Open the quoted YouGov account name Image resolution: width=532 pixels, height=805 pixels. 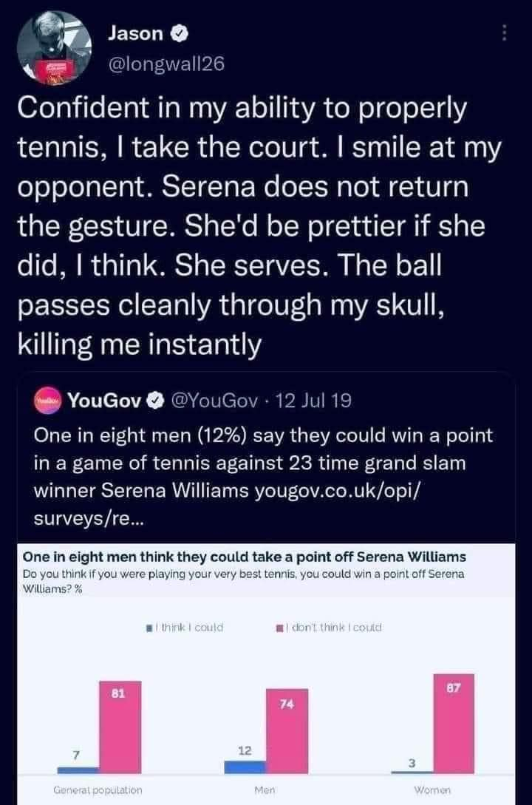[105, 400]
